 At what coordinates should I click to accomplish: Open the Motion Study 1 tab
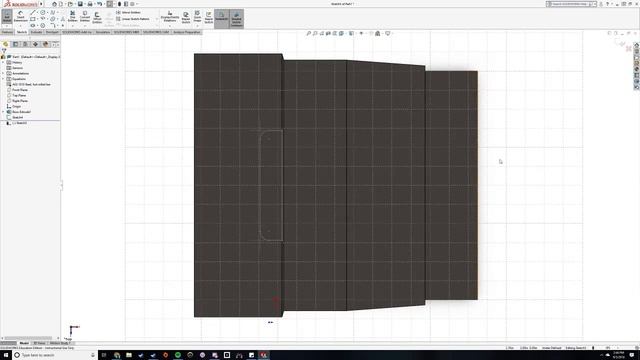click(x=60, y=343)
